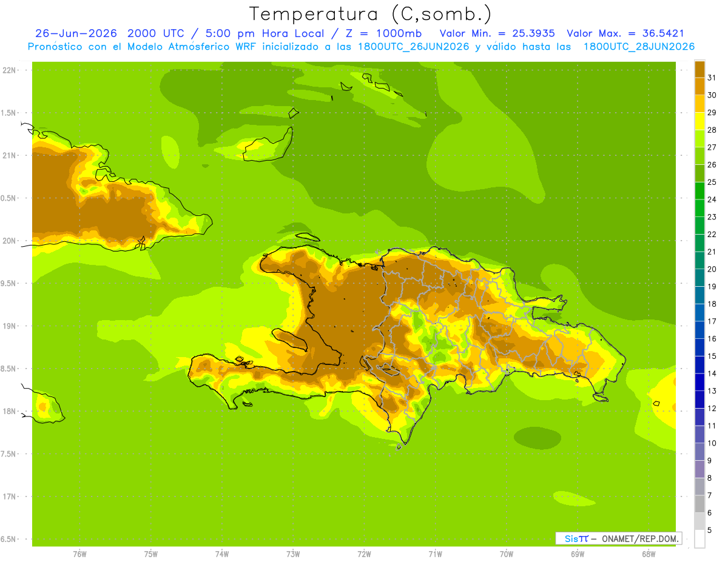
Task: Click the "5" color scale label
Action: click(x=710, y=530)
